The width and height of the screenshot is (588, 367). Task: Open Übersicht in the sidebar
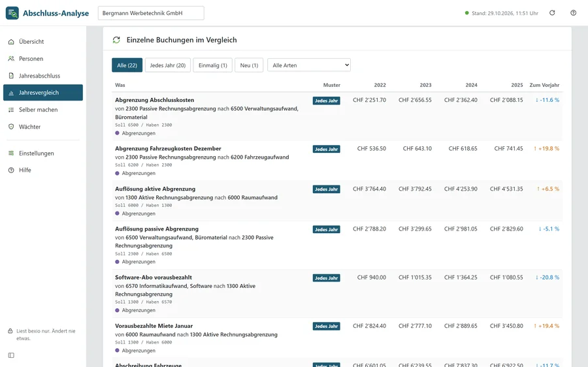[43, 42]
